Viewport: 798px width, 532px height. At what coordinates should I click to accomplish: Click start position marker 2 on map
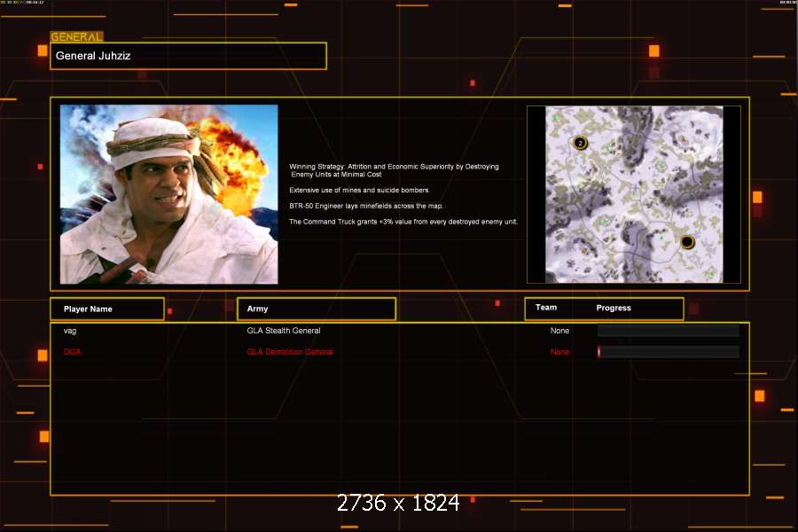point(580,143)
